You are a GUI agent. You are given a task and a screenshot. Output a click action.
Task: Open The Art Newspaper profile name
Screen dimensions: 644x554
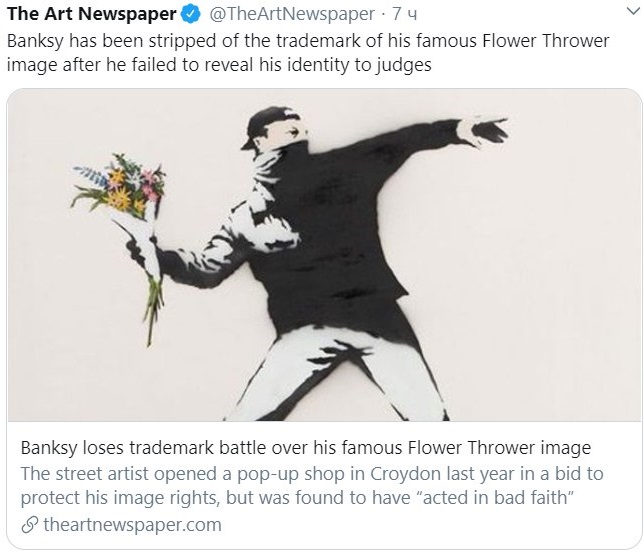click(93, 15)
